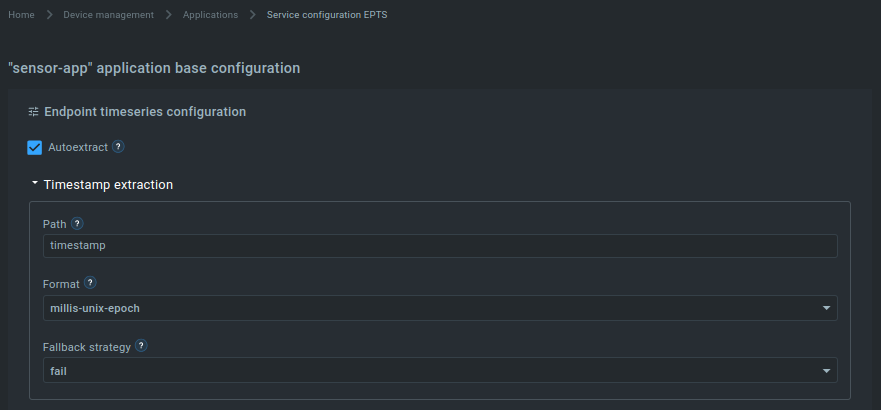Screen dimensions: 881x410
Task: Collapse the Timestamp extraction section triangle
Action: tap(35, 184)
